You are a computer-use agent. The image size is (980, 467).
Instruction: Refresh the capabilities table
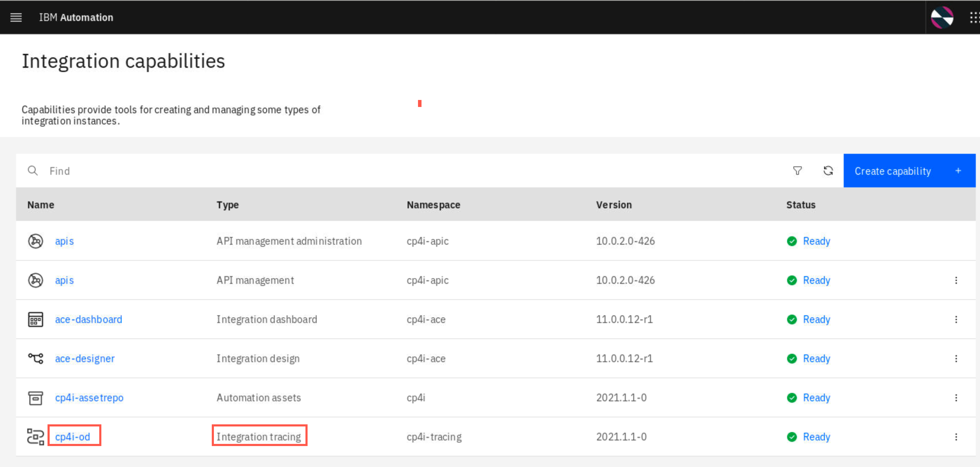click(828, 171)
